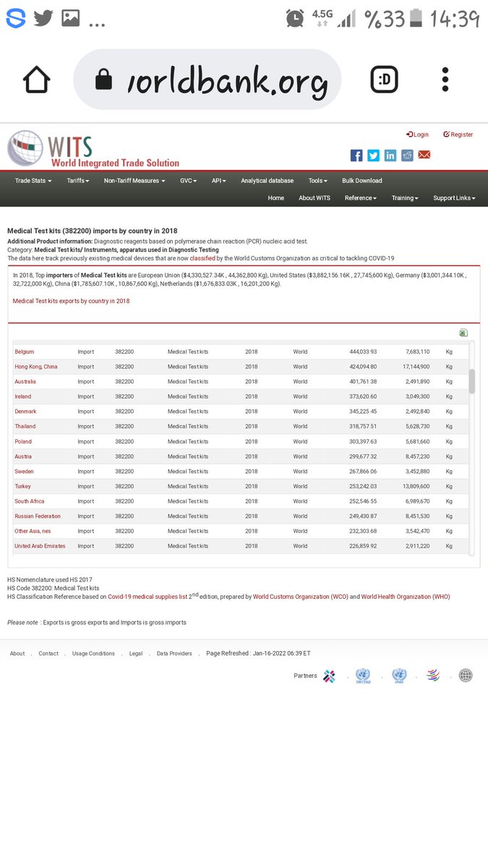The image size is (488, 868).
Task: Expand the Tools menu
Action: [x=318, y=181]
